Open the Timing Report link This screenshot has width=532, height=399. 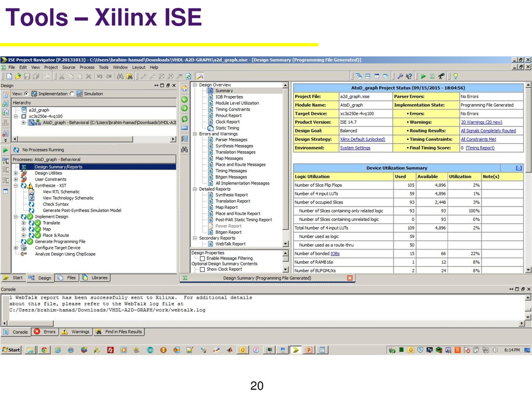tap(480, 148)
